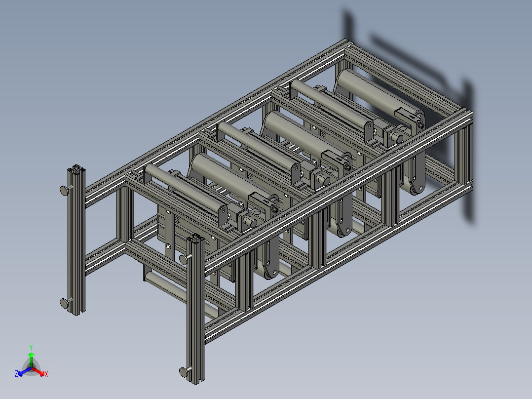
Task: Pick the lower round knob on the left post
Action: tap(65, 303)
